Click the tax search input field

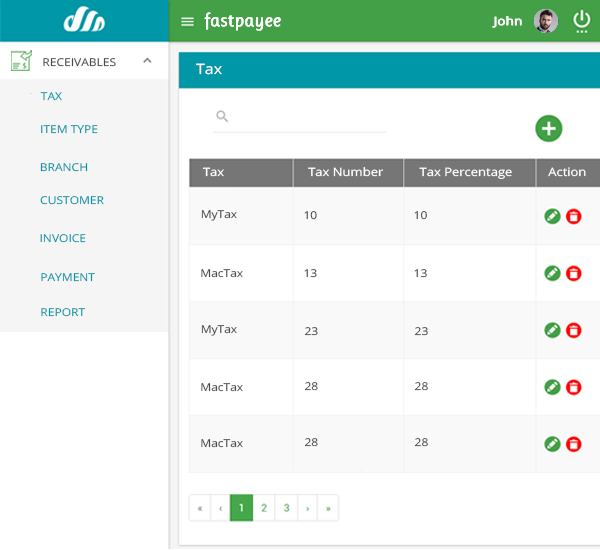300,117
